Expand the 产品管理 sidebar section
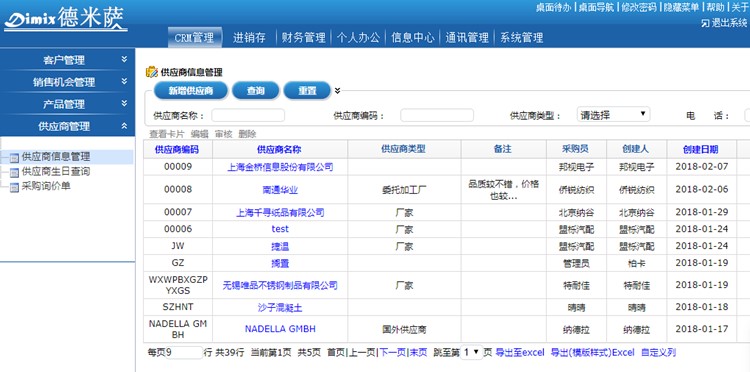Screen dimensions: 750x372 point(124,103)
